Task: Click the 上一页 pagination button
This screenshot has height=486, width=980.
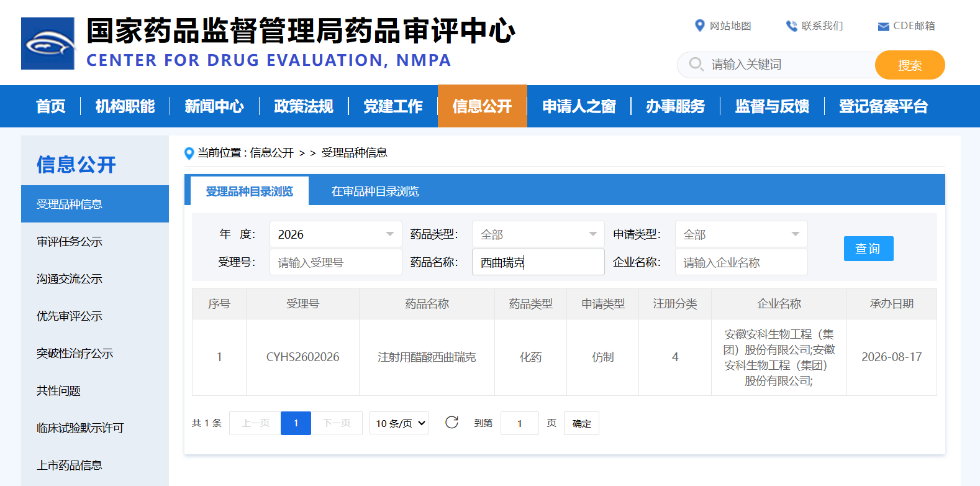Action: coord(255,423)
